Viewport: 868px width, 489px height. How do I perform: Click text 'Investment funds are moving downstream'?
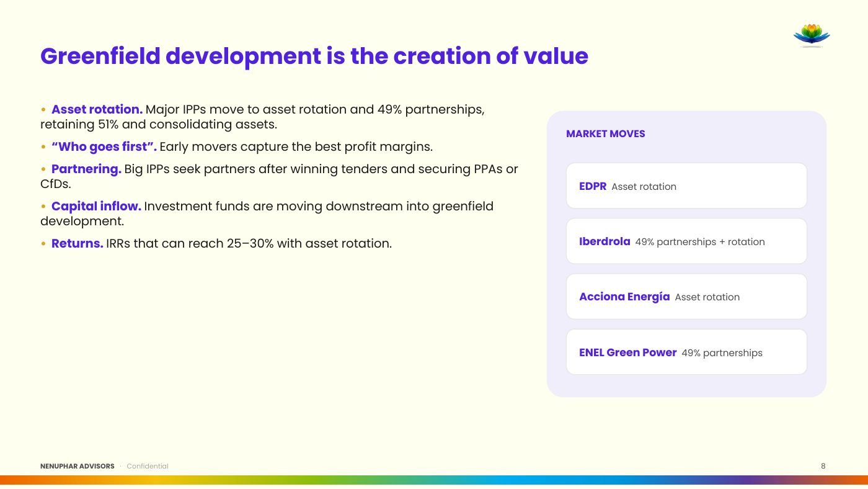[x=273, y=206]
